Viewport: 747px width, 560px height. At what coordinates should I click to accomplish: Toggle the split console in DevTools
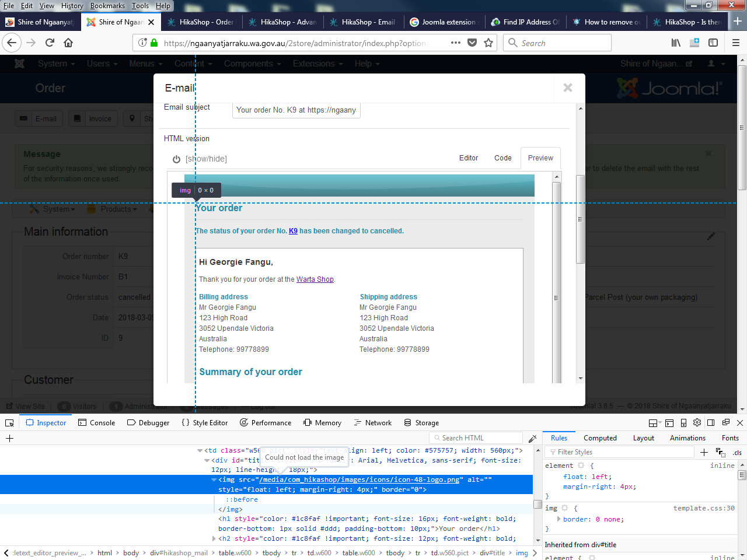pyautogui.click(x=669, y=423)
